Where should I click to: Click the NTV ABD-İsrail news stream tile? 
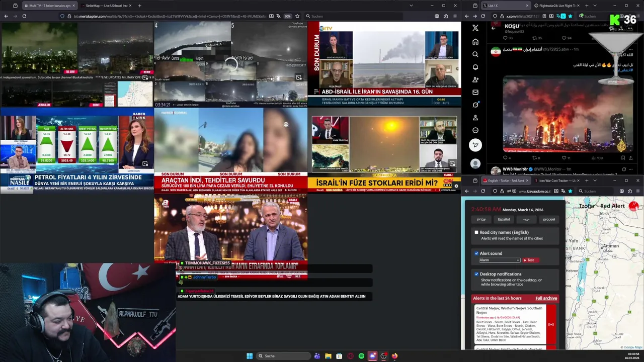point(384,64)
